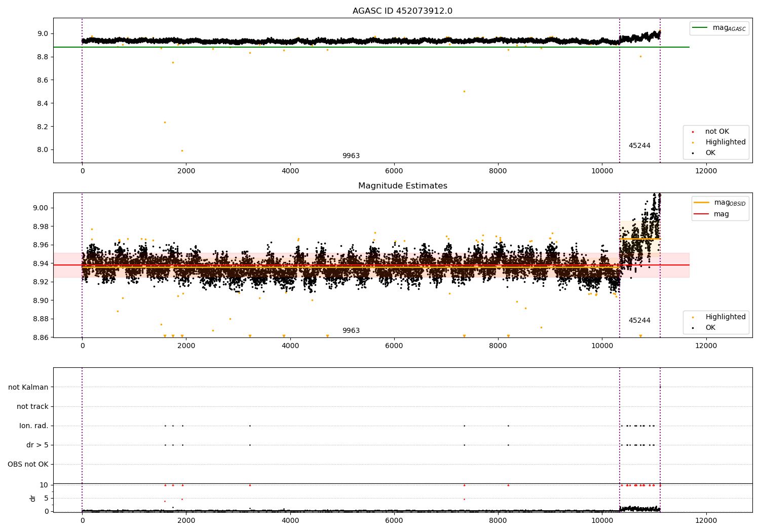Click the 'Magnitude Estimates' plot title
Image resolution: width=760 pixels, height=532 pixels.
402,186
